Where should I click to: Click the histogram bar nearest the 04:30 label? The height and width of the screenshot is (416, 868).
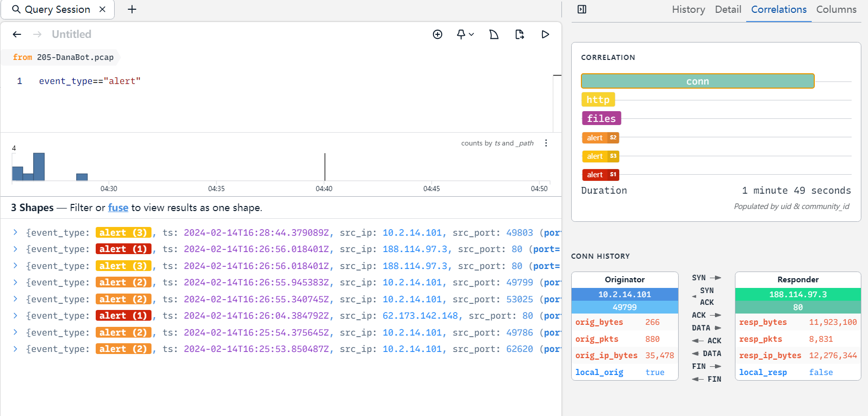(x=82, y=177)
